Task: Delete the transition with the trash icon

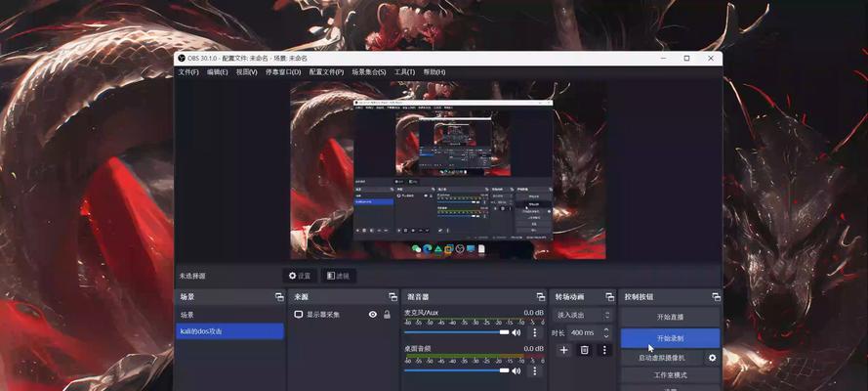Action: [584, 350]
